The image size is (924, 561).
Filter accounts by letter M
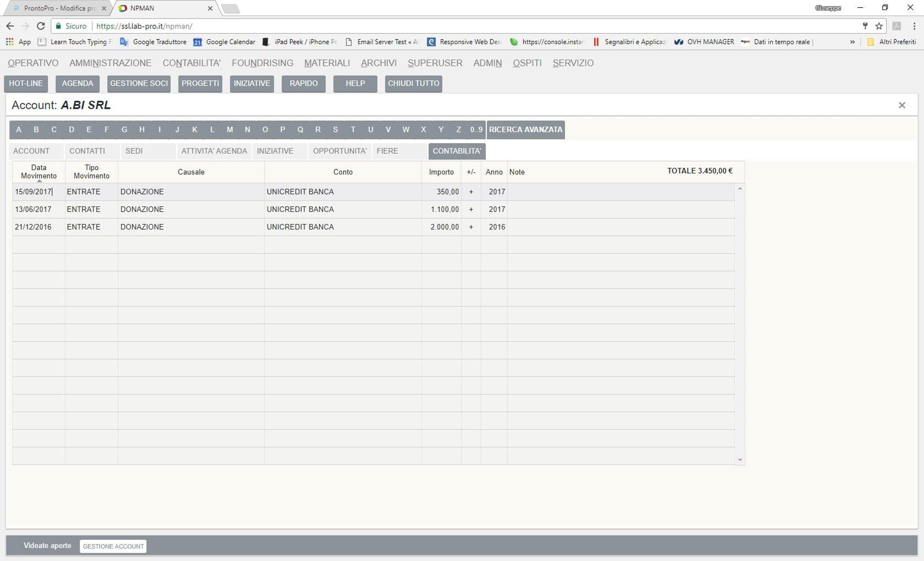230,130
